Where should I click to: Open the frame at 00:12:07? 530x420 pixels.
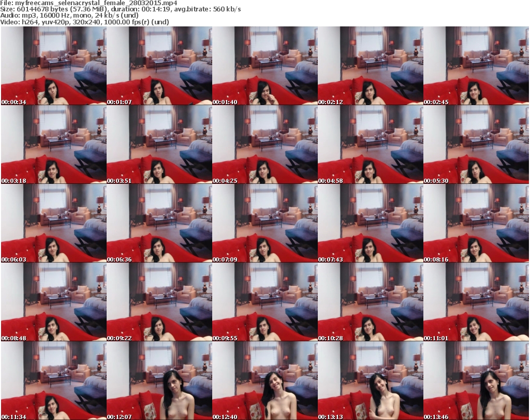[x=159, y=381]
